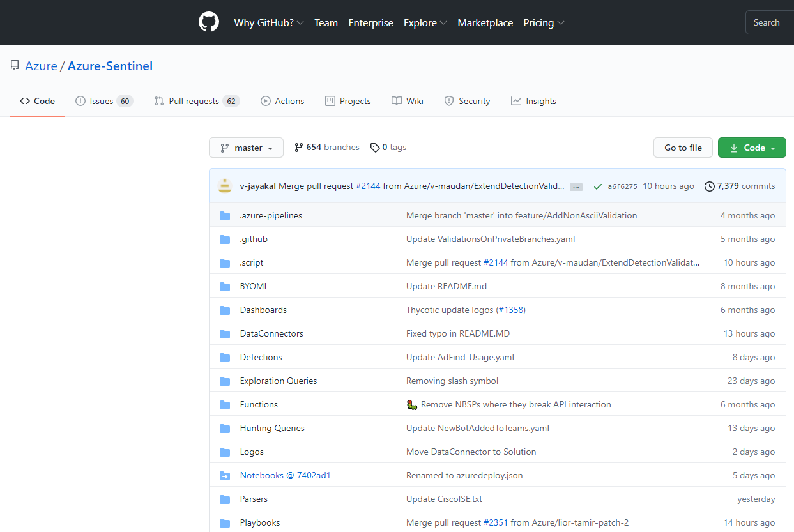Open pull request #2351 link
The image size is (794, 532).
click(496, 523)
